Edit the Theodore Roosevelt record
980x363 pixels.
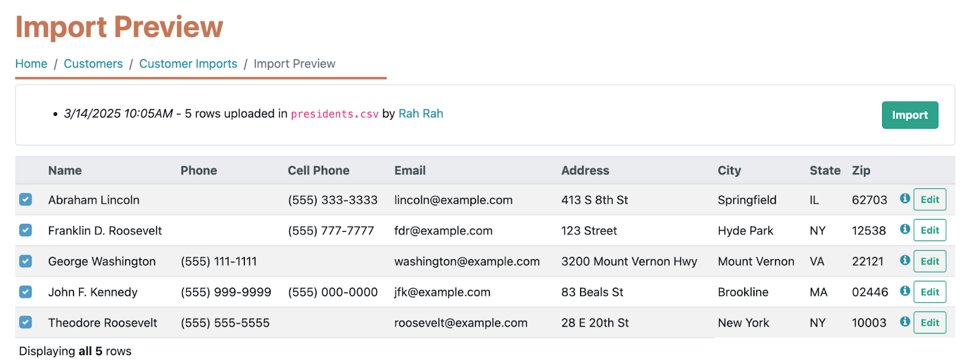point(929,323)
